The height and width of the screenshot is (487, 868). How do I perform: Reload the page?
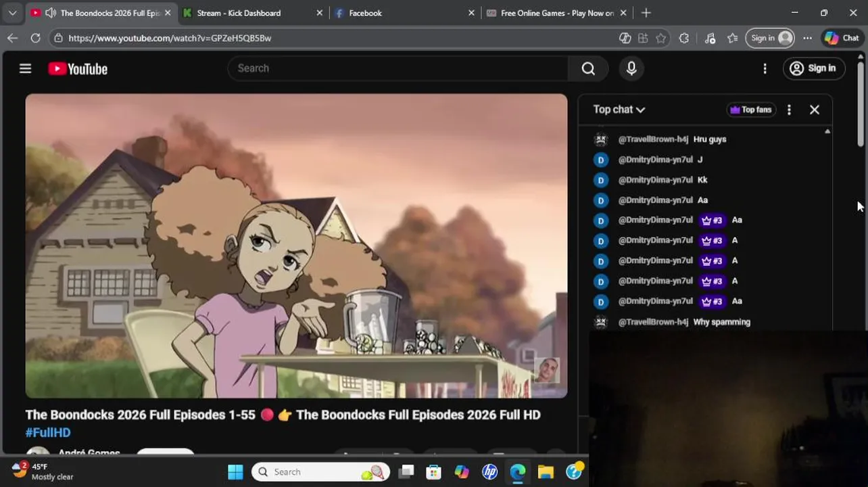[x=35, y=38]
